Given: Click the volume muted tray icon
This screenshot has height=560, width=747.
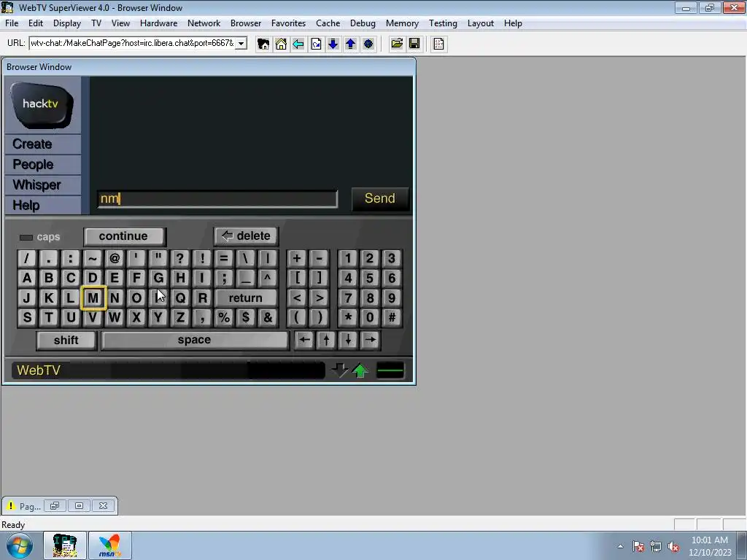Looking at the screenshot, I should click(x=673, y=546).
